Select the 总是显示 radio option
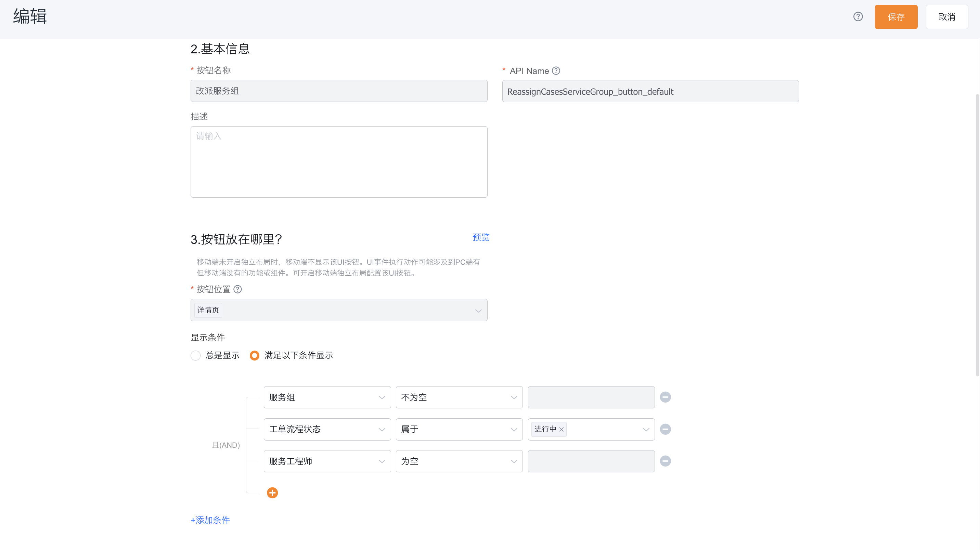The image size is (980, 550). 195,355
